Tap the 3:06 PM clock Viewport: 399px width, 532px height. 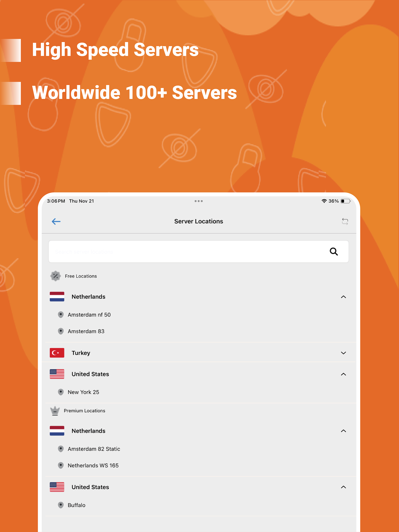click(56, 201)
